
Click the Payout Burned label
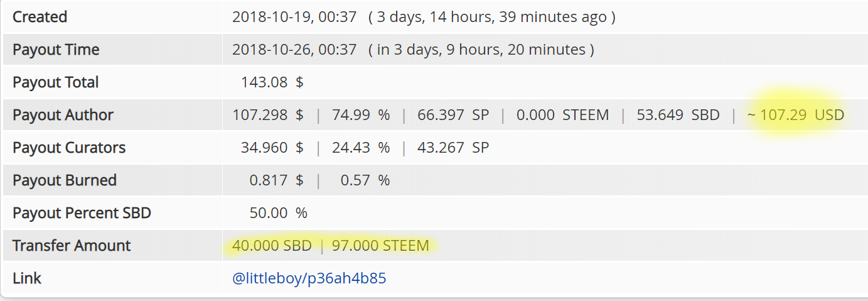(65, 180)
